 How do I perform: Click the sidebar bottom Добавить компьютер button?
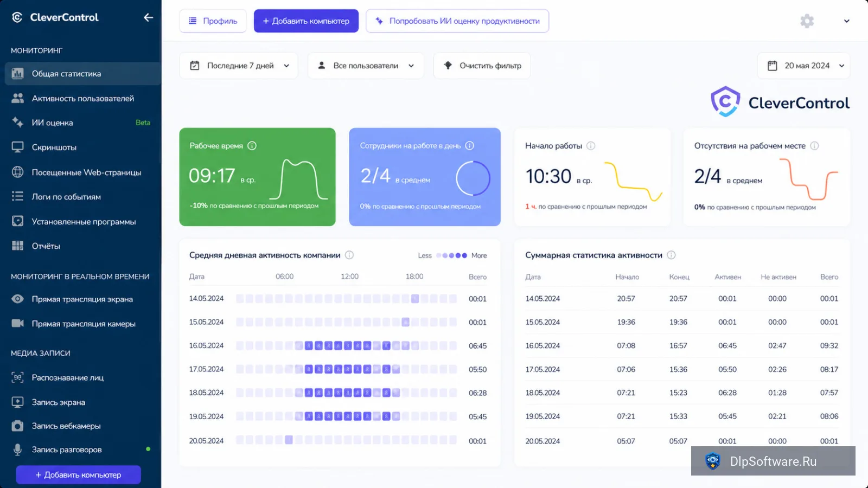point(79,474)
